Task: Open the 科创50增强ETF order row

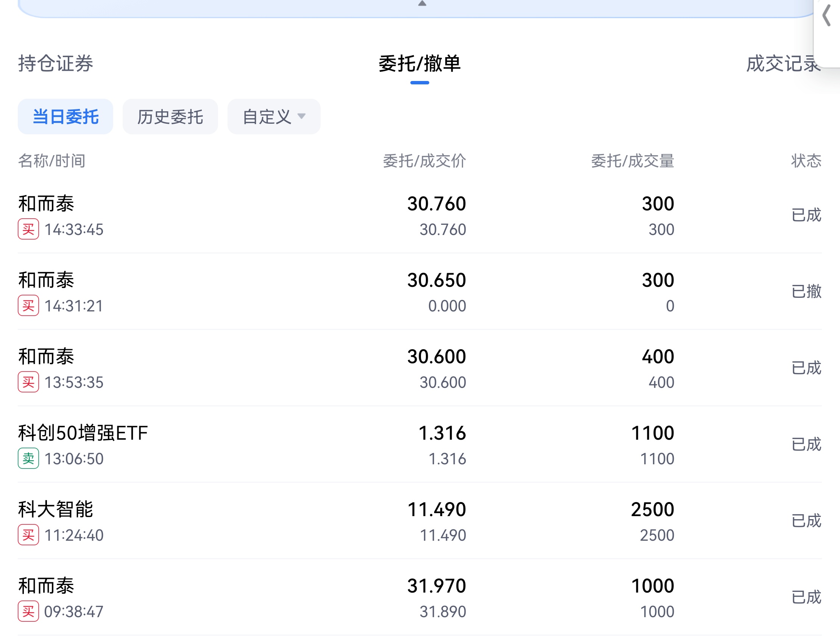Action: [x=420, y=445]
